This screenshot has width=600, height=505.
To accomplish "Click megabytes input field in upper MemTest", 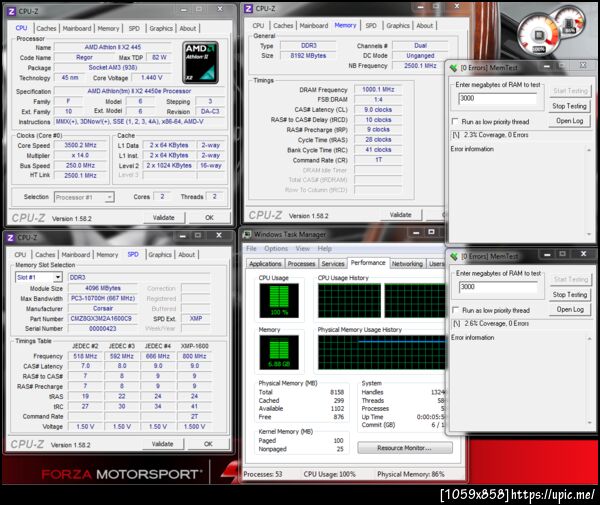I will 498,98.
